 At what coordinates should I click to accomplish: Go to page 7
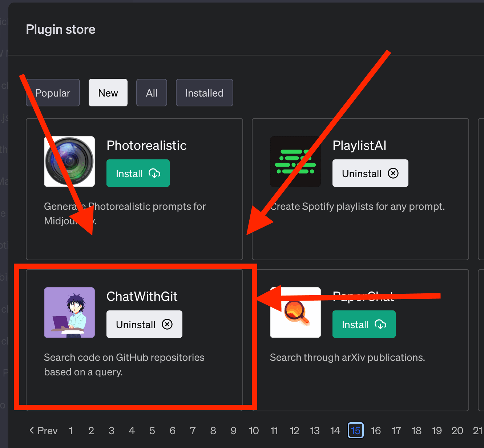coord(193,431)
